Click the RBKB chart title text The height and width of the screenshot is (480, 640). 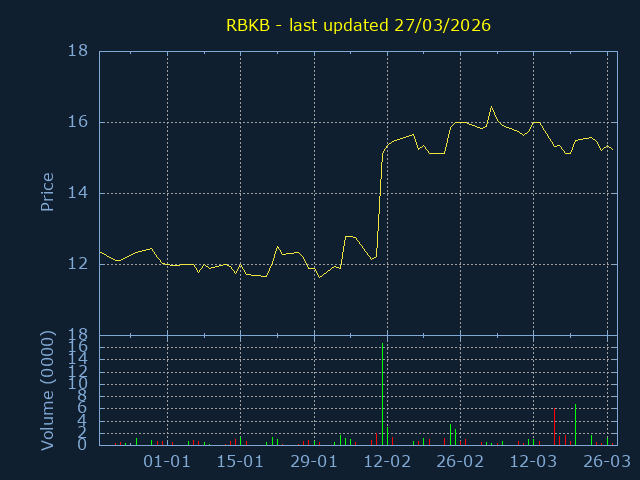click(x=358, y=25)
